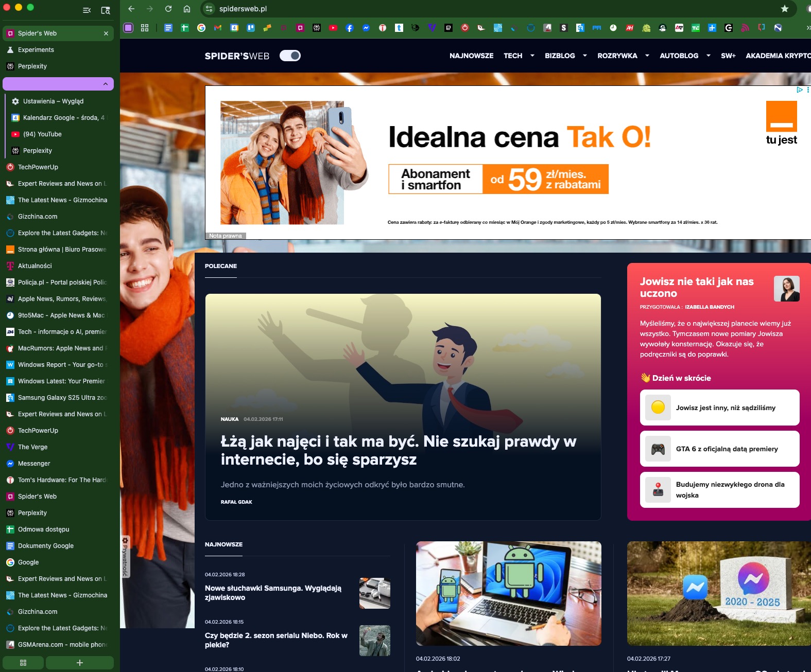Open the NAJNOWSZE navigation item

coord(471,56)
